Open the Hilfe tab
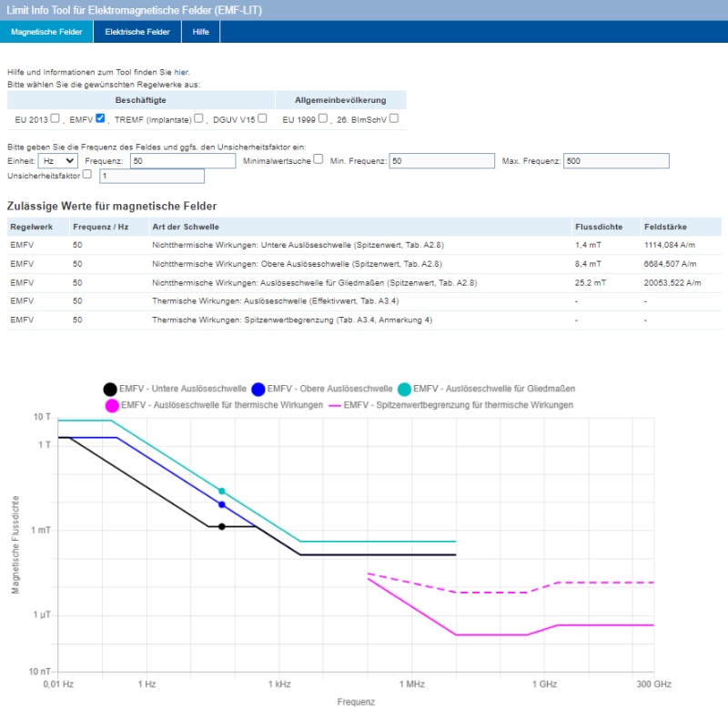This screenshot has width=728, height=711. tap(201, 32)
